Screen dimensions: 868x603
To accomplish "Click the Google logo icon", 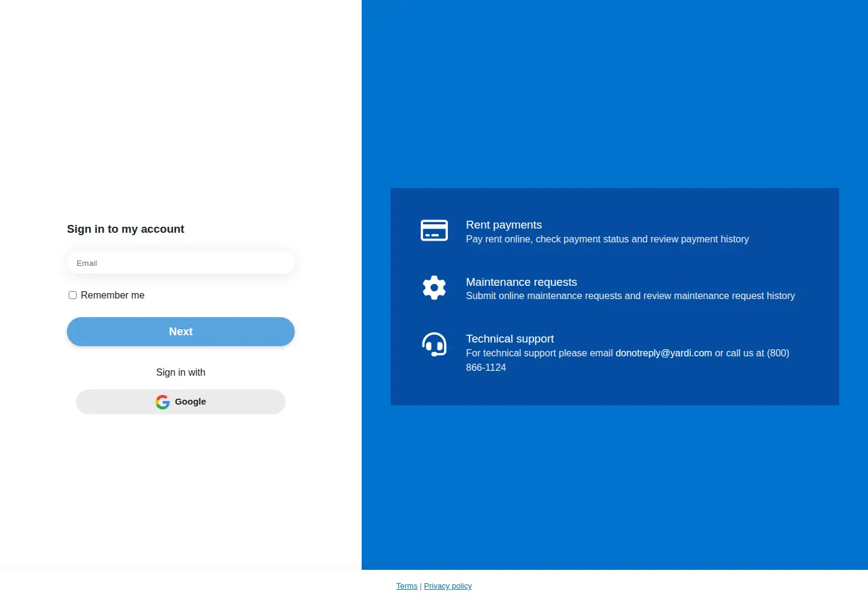I will 163,402.
